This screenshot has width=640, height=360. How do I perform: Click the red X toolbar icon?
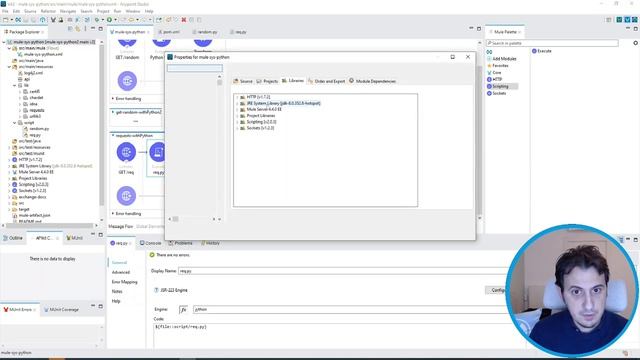point(184,20)
